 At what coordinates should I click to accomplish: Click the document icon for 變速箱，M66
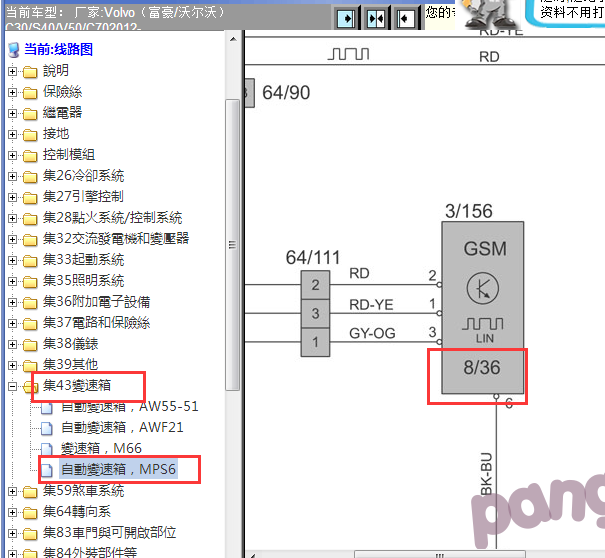click(47, 449)
